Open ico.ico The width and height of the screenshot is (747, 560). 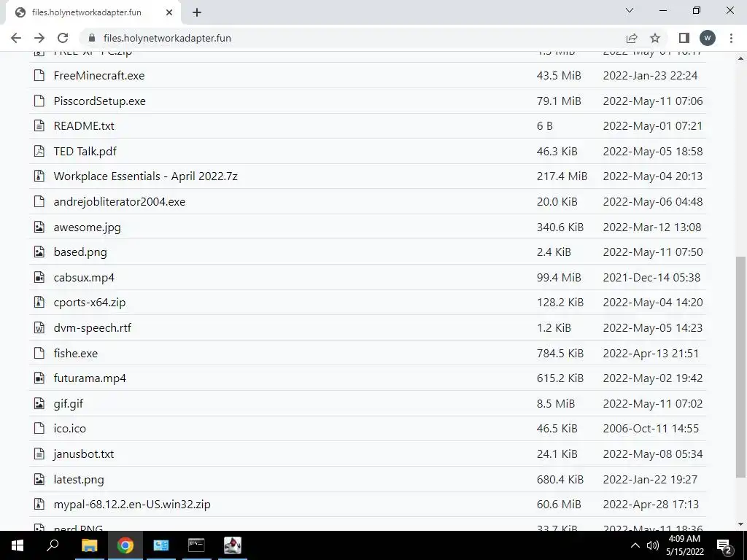(x=69, y=429)
